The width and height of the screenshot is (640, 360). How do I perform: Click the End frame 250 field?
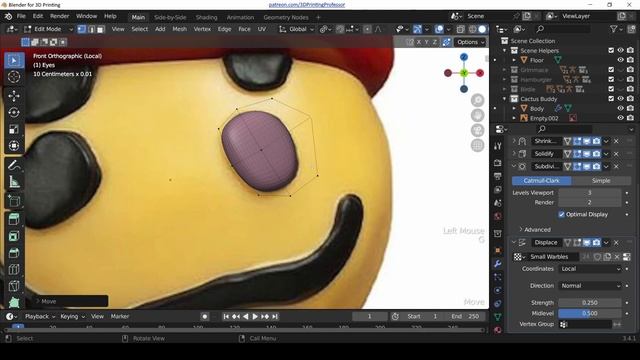coord(465,316)
